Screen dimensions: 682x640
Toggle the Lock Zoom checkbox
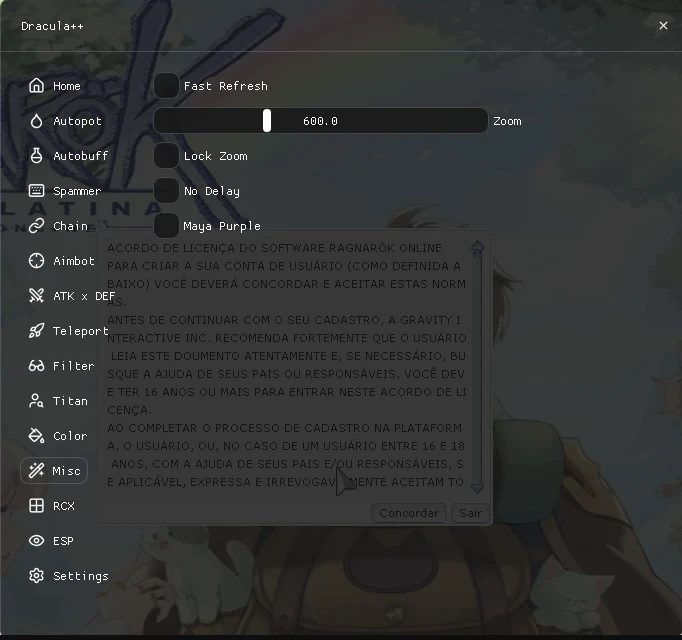coord(166,156)
